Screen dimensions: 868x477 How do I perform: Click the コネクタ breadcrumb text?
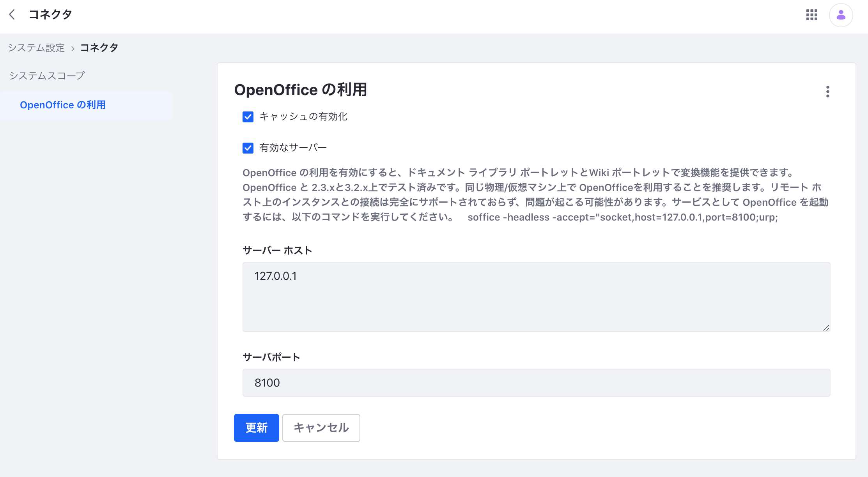click(x=99, y=48)
